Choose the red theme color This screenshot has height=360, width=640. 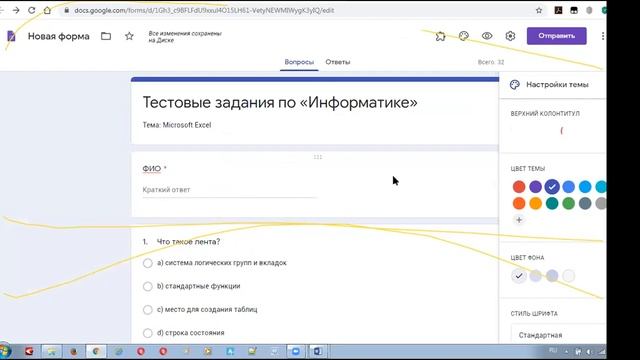coord(519,187)
